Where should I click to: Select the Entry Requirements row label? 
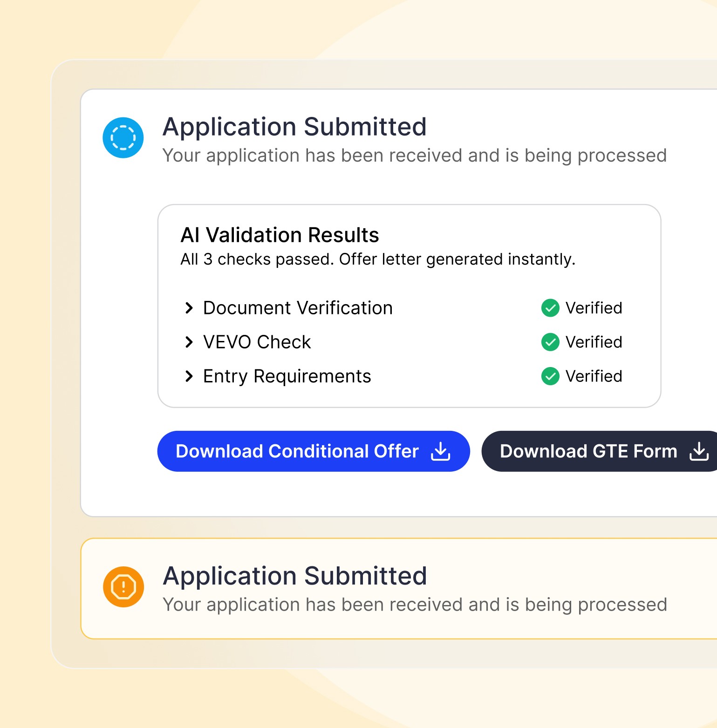(287, 376)
